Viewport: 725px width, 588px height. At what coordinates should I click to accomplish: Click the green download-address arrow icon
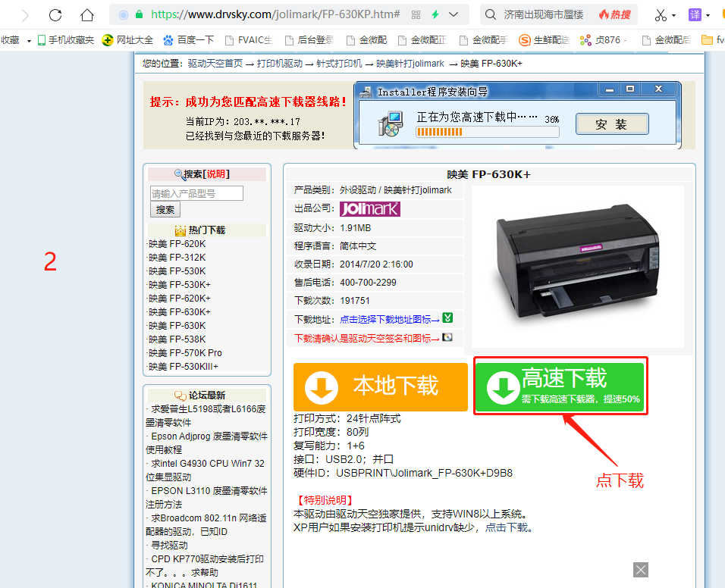point(447,318)
